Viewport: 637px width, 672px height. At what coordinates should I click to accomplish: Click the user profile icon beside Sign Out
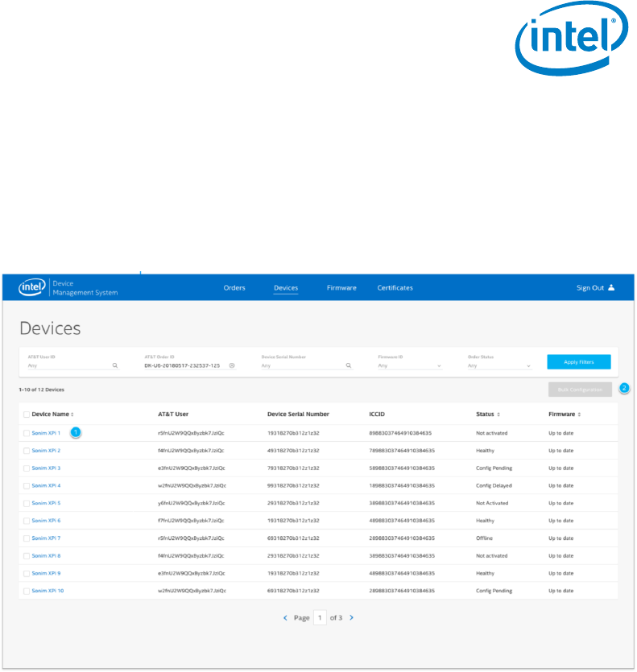pyautogui.click(x=611, y=287)
